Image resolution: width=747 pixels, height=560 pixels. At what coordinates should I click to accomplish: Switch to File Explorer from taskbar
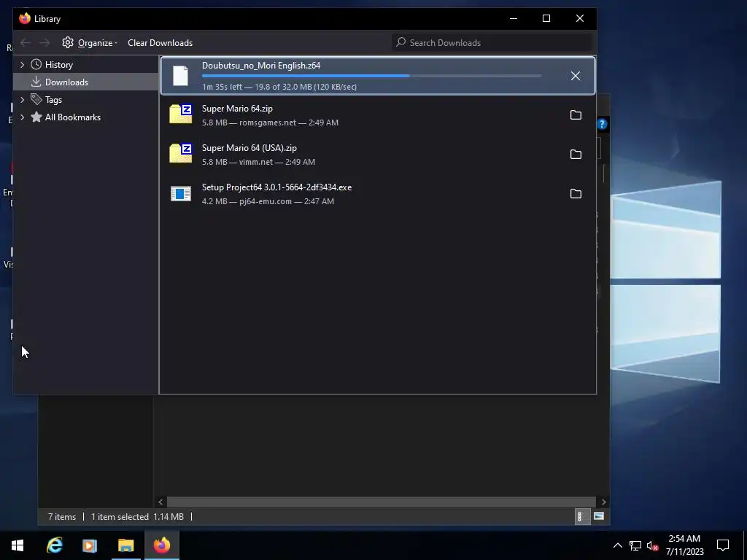(125, 545)
